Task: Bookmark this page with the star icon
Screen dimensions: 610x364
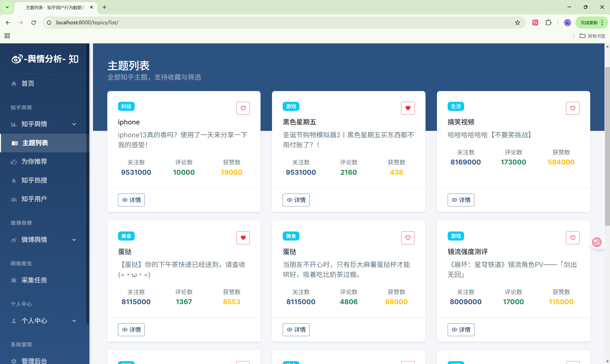Action: coord(517,23)
